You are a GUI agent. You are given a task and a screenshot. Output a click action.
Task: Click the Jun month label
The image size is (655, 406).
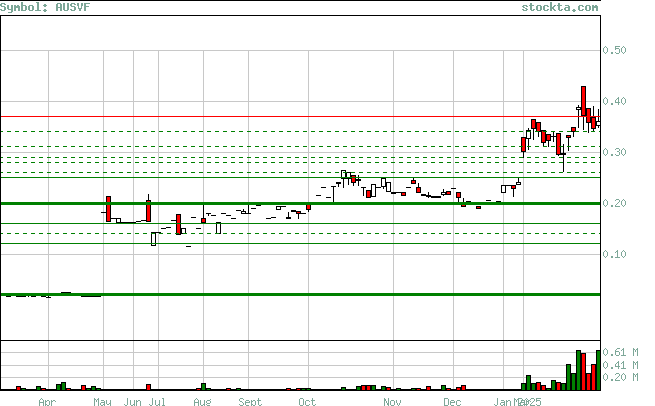133,402
